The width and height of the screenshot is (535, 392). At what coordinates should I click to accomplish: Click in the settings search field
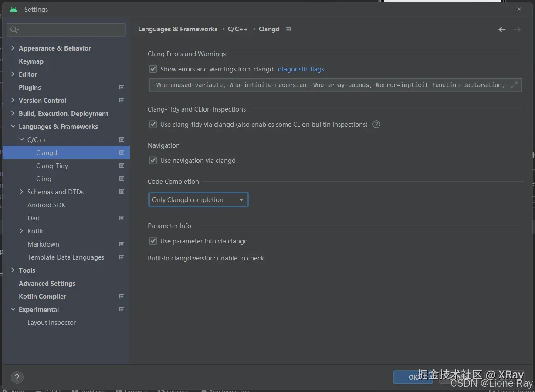pos(66,30)
